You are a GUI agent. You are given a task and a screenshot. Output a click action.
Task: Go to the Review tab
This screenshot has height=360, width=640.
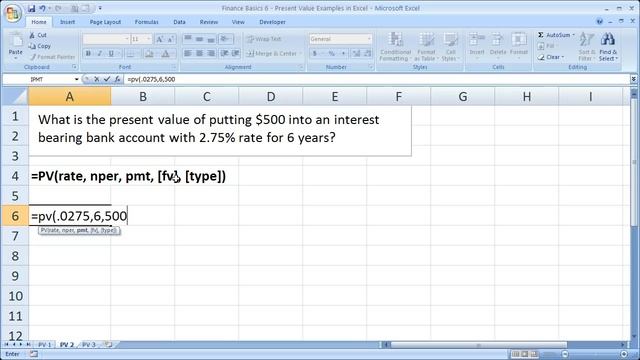pos(209,22)
